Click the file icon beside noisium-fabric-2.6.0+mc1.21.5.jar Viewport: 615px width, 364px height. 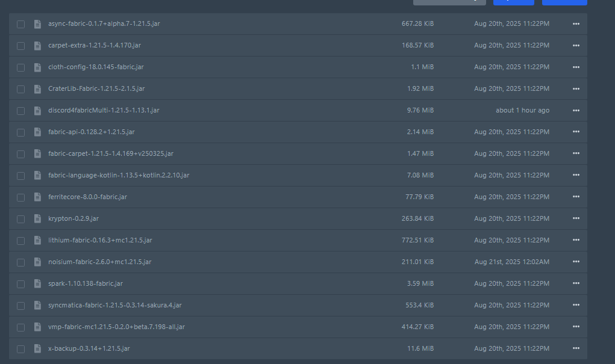click(x=37, y=262)
